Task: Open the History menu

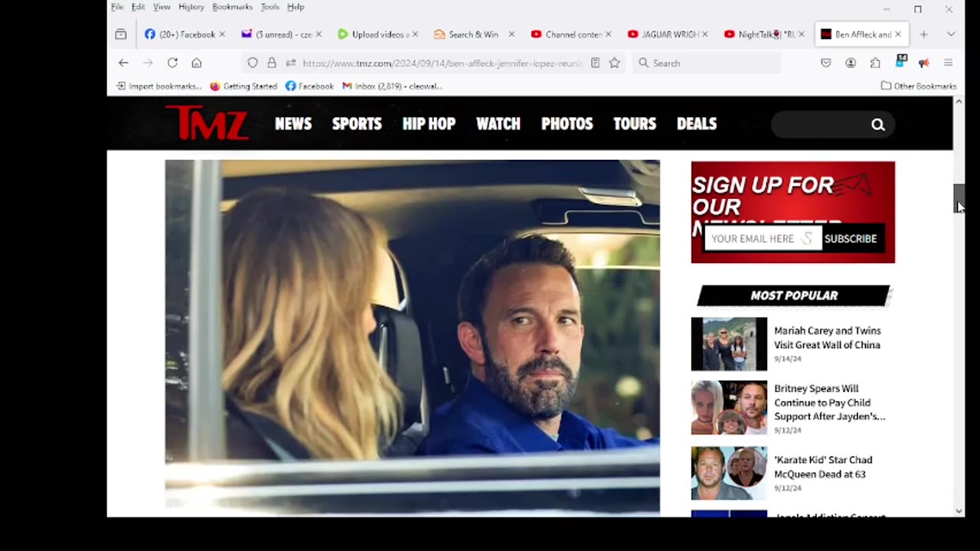Action: click(x=191, y=7)
